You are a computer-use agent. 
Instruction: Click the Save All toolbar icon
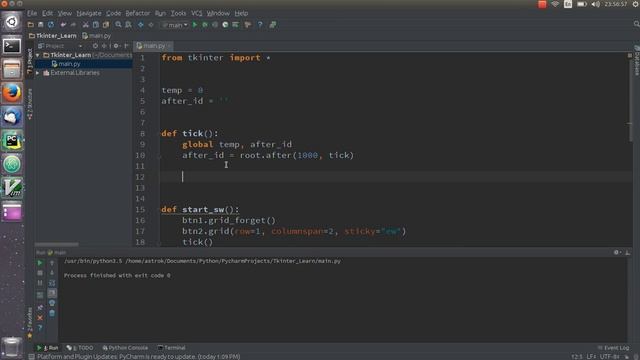click(40, 25)
